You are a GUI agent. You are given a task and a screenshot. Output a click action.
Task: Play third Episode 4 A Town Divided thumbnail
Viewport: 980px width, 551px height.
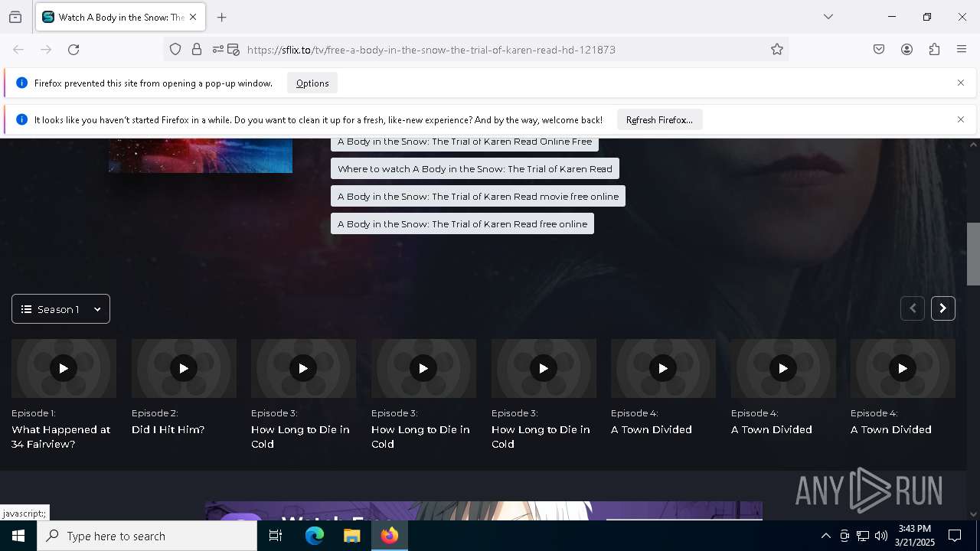point(903,368)
